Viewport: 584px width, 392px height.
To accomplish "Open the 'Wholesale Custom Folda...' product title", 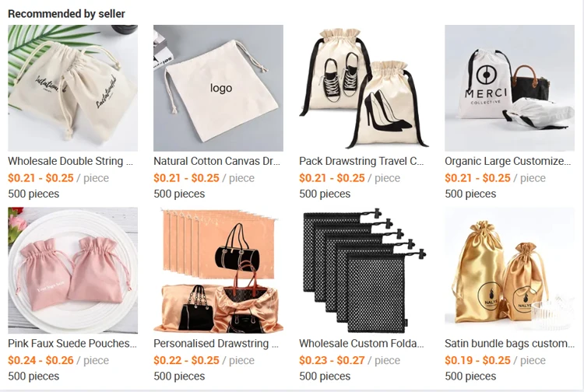I will click(361, 344).
